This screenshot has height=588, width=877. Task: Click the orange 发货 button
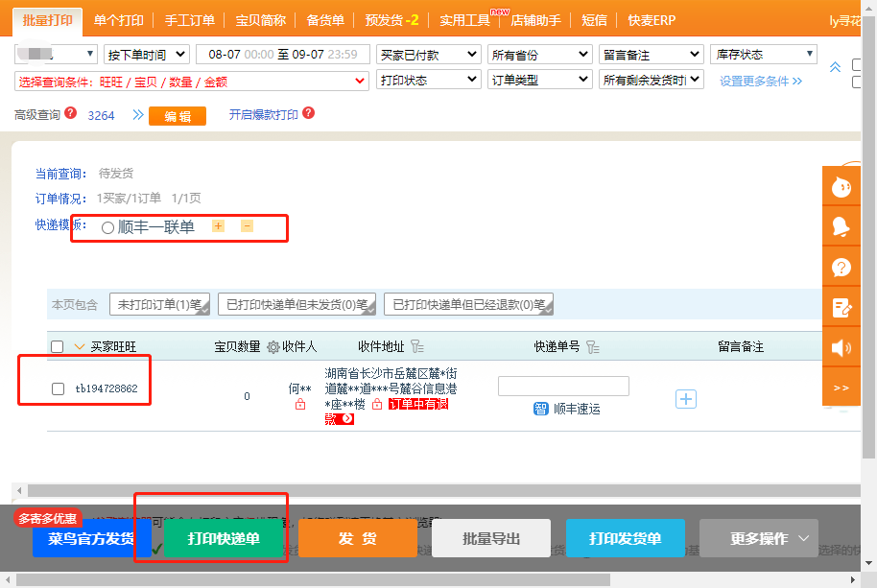click(357, 538)
